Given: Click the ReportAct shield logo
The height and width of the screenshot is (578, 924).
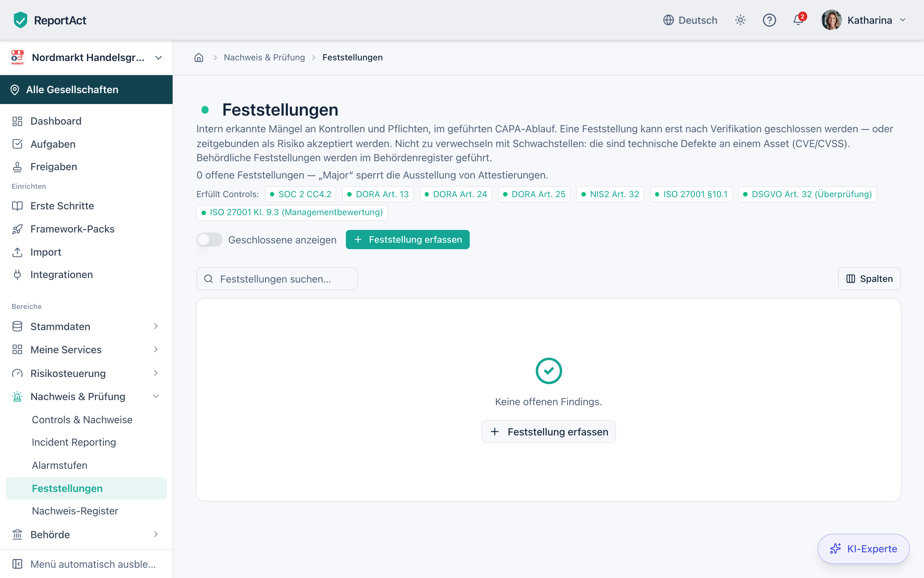Looking at the screenshot, I should pos(20,20).
